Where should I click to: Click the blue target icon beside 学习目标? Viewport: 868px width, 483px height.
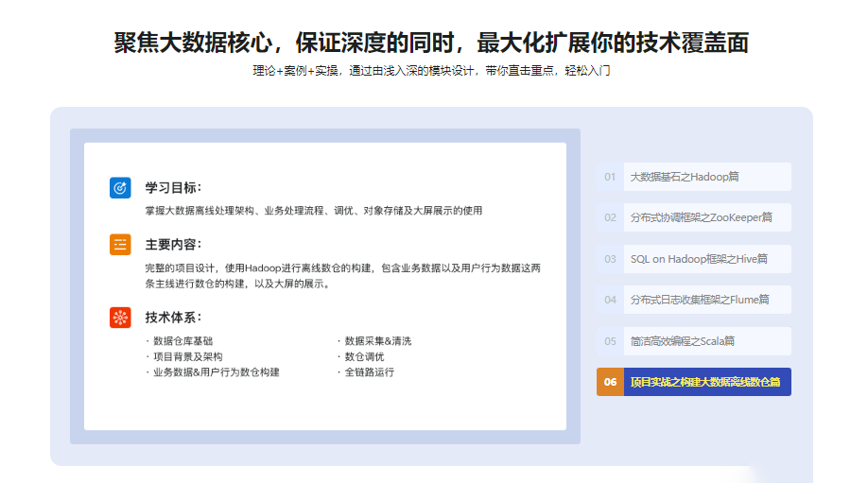120,187
